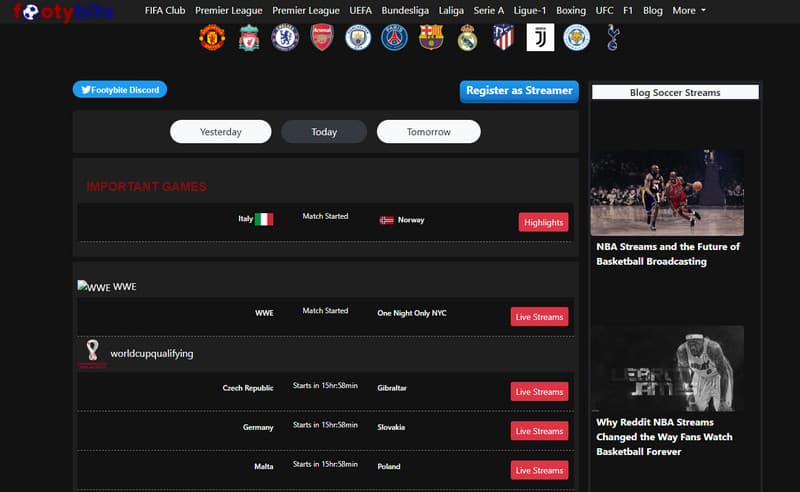800x492 pixels.
Task: Open the Bundesliga menu item
Action: click(x=405, y=10)
